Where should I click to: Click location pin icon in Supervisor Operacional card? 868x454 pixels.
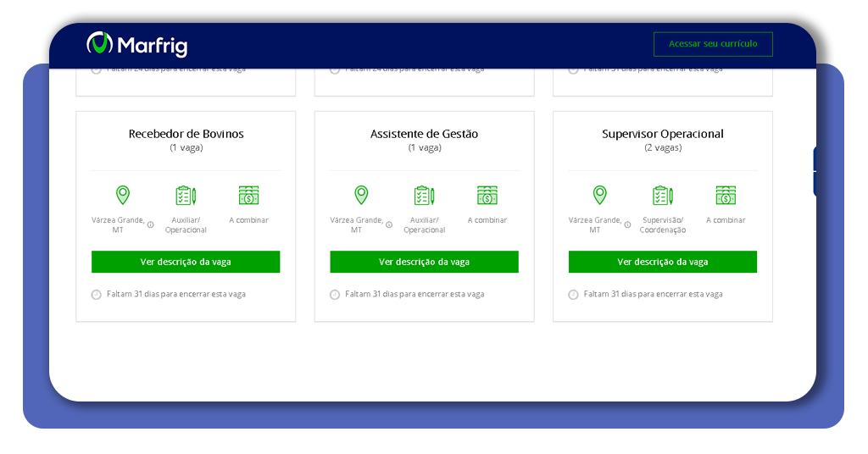click(x=599, y=196)
